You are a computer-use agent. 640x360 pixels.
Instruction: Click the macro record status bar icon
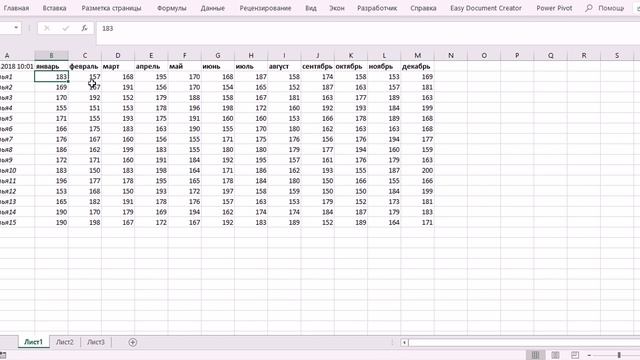pyautogui.click(x=3, y=356)
